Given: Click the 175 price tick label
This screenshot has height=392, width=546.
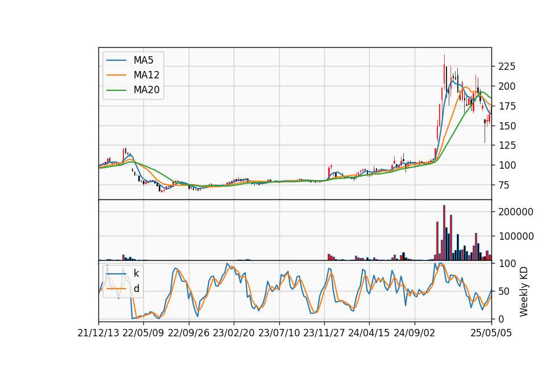Looking at the screenshot, I should [507, 106].
